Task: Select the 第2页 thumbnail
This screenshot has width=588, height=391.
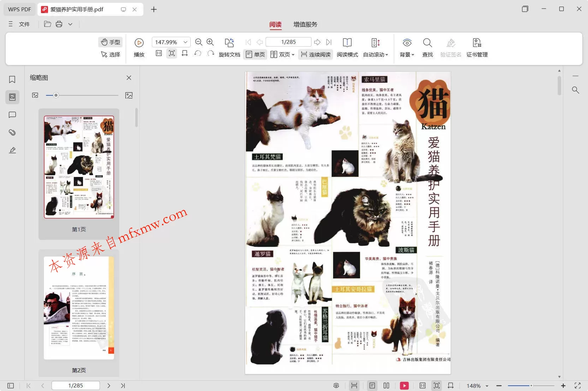Action: (x=79, y=313)
